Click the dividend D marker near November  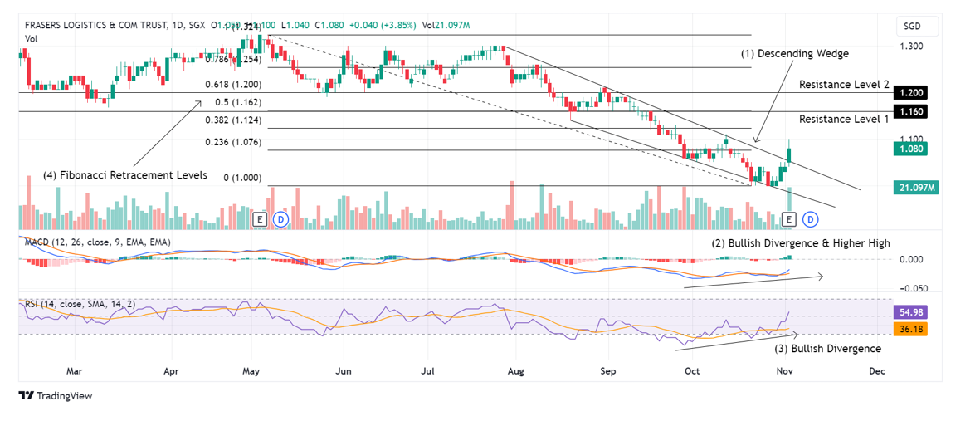click(x=810, y=219)
